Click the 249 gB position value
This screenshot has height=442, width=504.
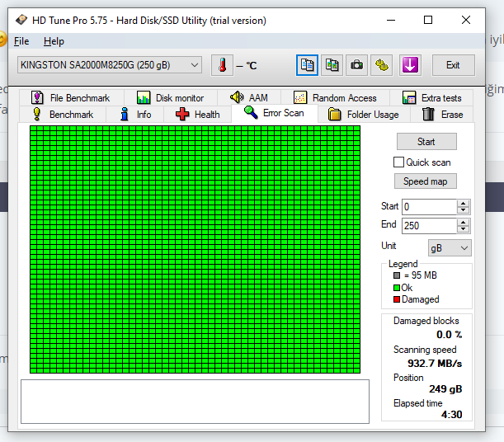point(445,389)
